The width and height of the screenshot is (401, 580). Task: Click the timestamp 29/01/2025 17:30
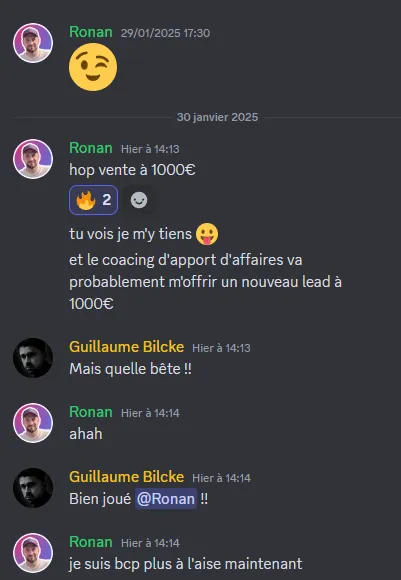[165, 33]
